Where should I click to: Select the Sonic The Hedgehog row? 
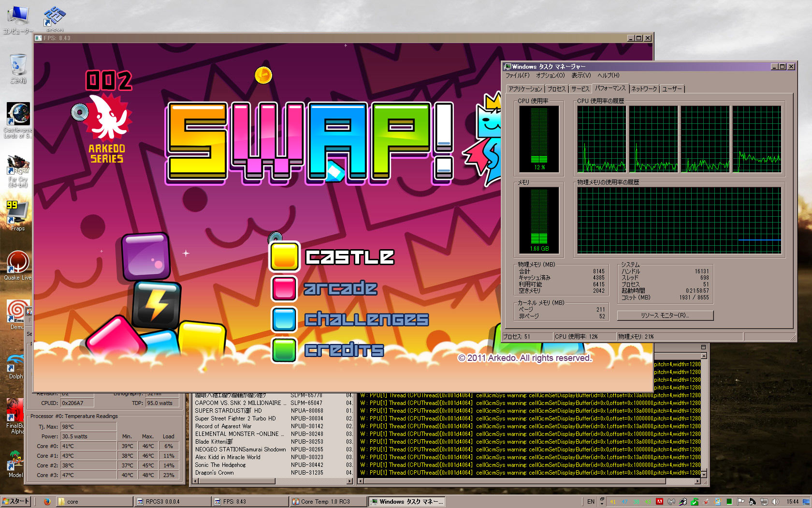click(x=273, y=465)
